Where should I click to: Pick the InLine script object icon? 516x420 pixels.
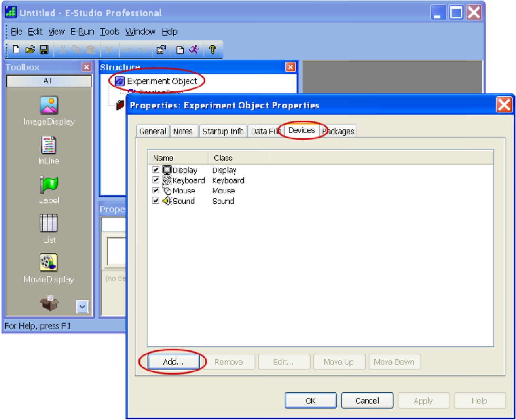click(x=49, y=145)
